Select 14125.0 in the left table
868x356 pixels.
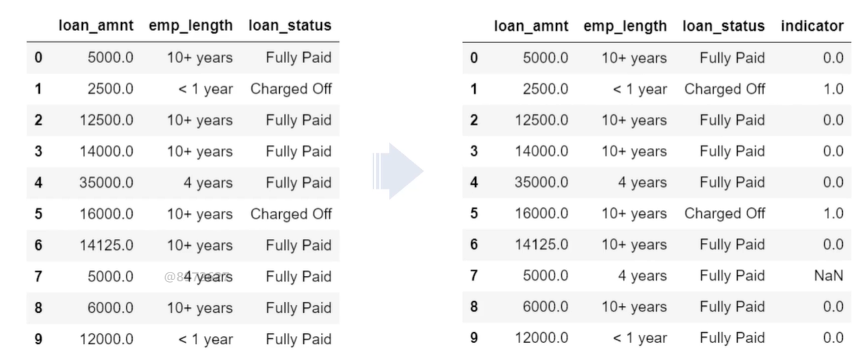(x=107, y=244)
